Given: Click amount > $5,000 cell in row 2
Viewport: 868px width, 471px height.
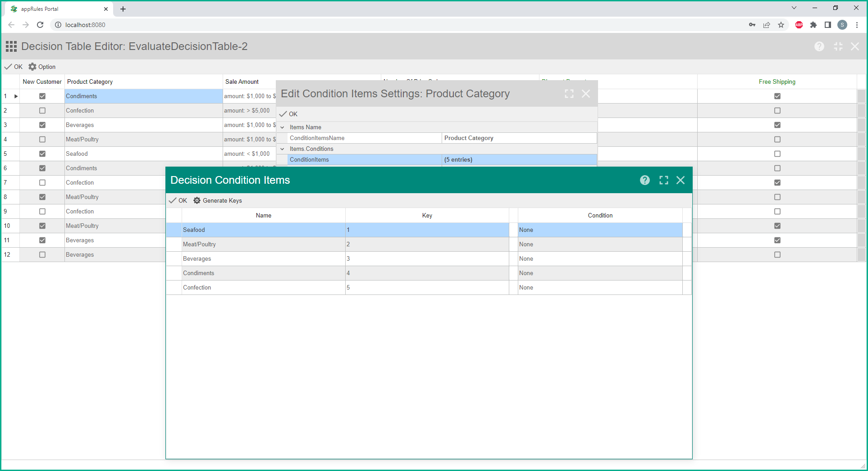Looking at the screenshot, I should coord(249,110).
